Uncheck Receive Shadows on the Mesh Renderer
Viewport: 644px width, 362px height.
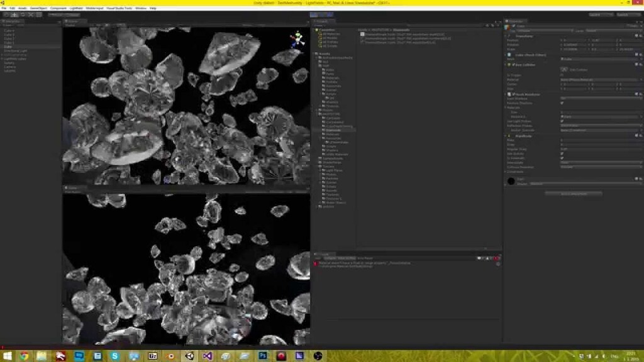click(x=563, y=102)
